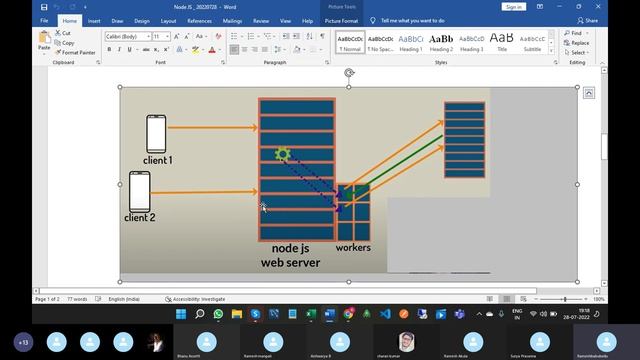The height and width of the screenshot is (360, 640).
Task: Expand the Styles gallery More arrow
Action: coord(551,51)
